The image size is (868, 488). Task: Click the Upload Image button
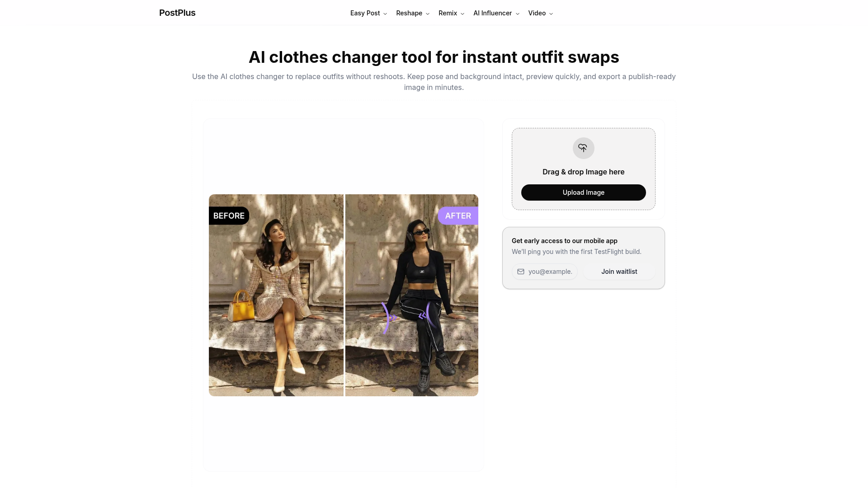pyautogui.click(x=583, y=192)
